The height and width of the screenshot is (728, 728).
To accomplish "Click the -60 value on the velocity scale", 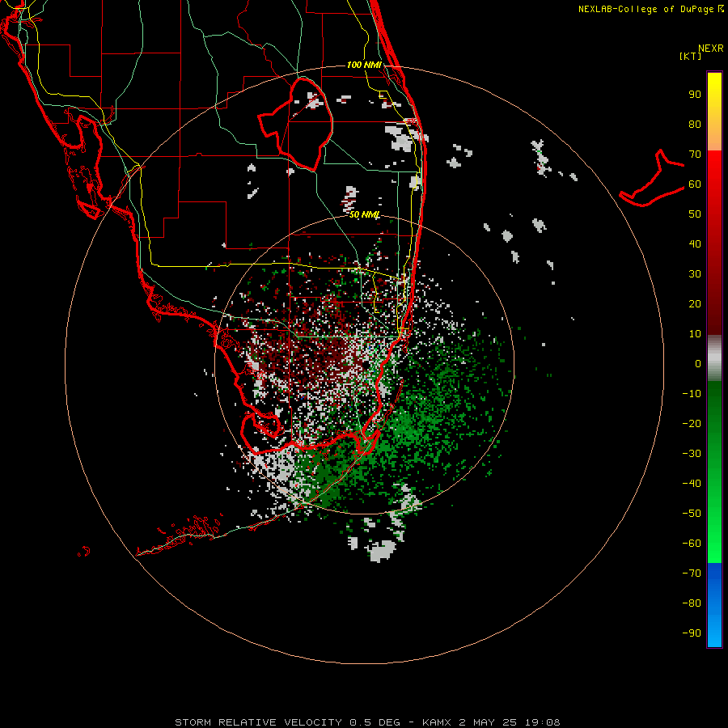I will (x=692, y=544).
